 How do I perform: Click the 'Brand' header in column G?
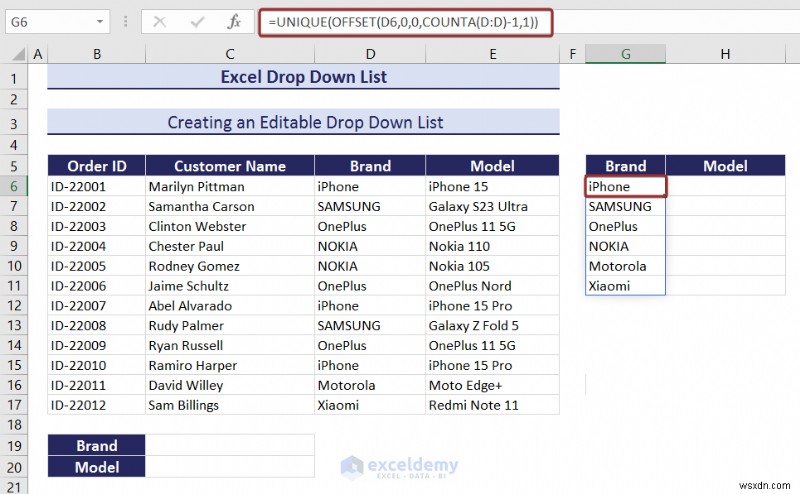[x=626, y=166]
